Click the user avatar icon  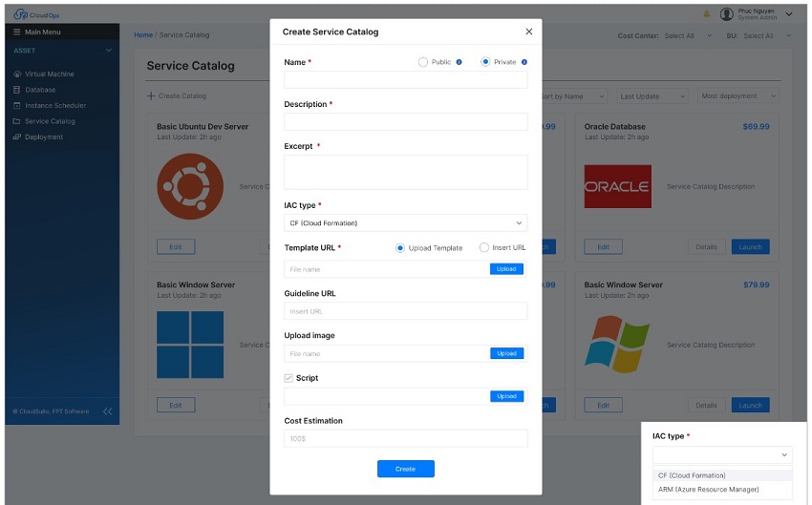pyautogui.click(x=727, y=14)
